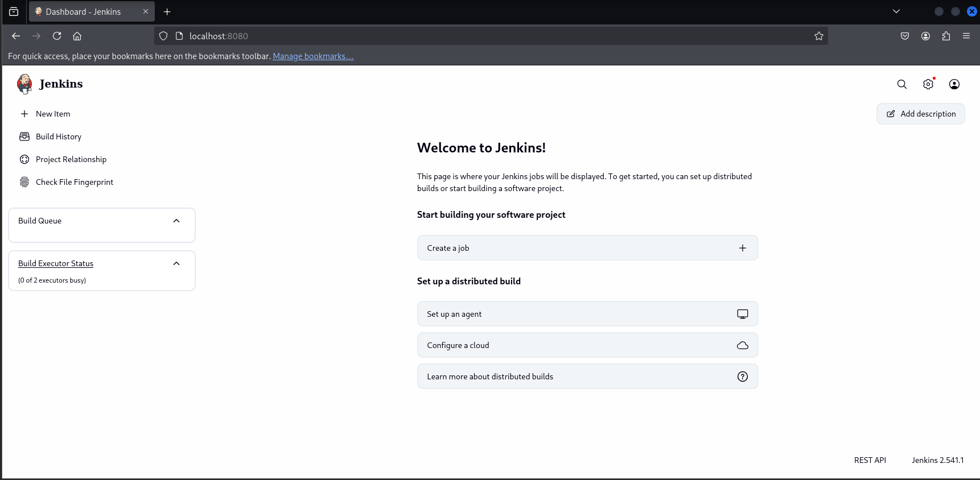
Task: Click the 'Welcome to Jenkins!' heading
Action: (x=481, y=148)
